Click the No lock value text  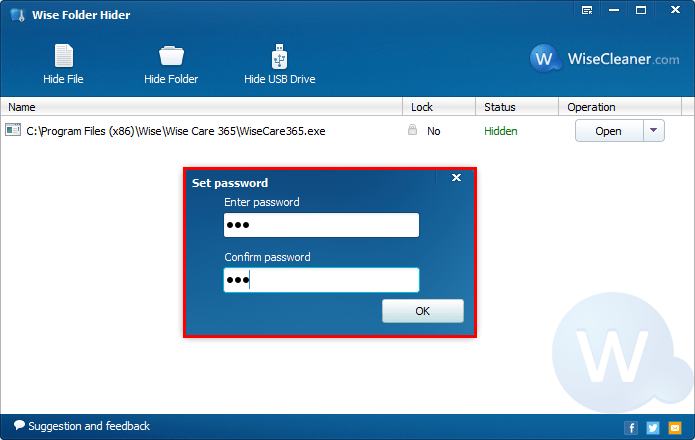[433, 131]
